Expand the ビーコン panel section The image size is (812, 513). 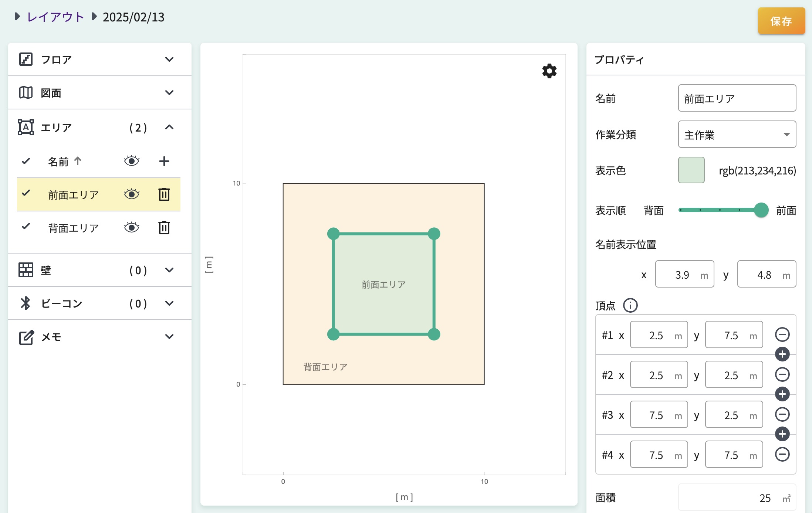point(169,303)
